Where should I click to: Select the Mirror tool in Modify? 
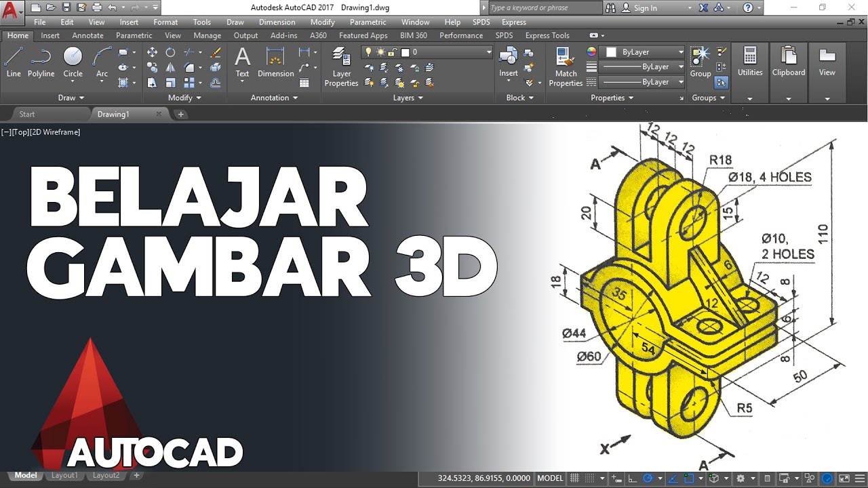(x=170, y=67)
